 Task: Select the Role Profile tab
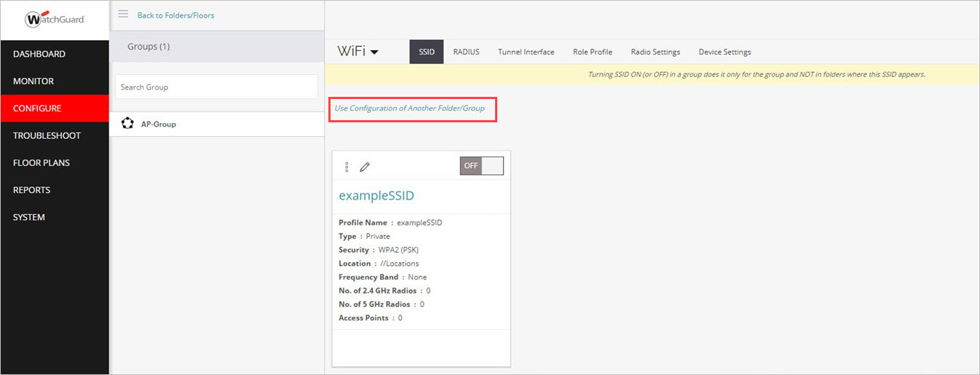pyautogui.click(x=592, y=52)
